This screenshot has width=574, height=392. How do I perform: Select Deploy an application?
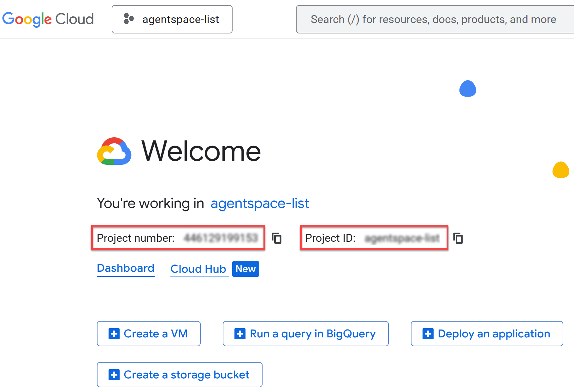pyautogui.click(x=487, y=334)
